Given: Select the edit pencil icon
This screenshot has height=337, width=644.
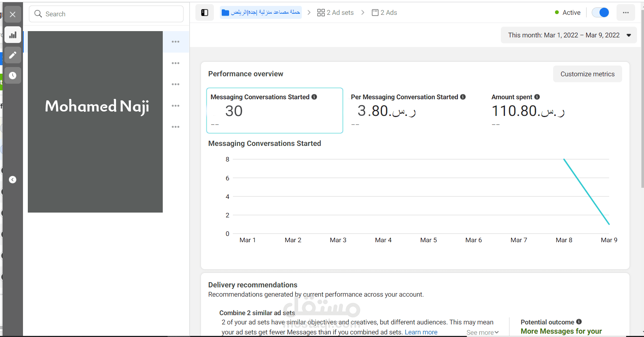Looking at the screenshot, I should click(13, 55).
